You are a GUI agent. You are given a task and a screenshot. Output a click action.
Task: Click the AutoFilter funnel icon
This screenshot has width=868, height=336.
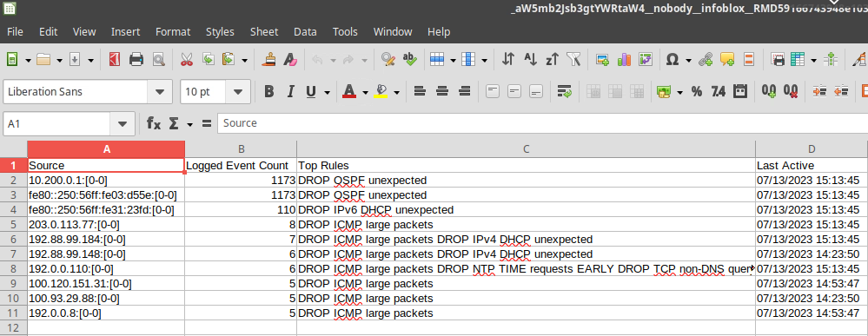573,60
